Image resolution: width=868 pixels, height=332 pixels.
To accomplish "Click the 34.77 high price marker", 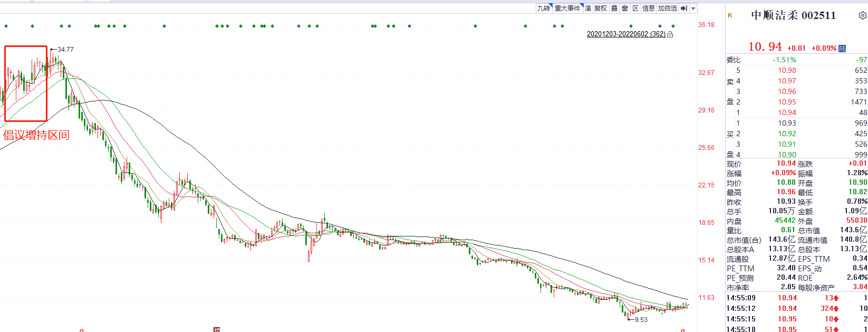I will pyautogui.click(x=65, y=50).
